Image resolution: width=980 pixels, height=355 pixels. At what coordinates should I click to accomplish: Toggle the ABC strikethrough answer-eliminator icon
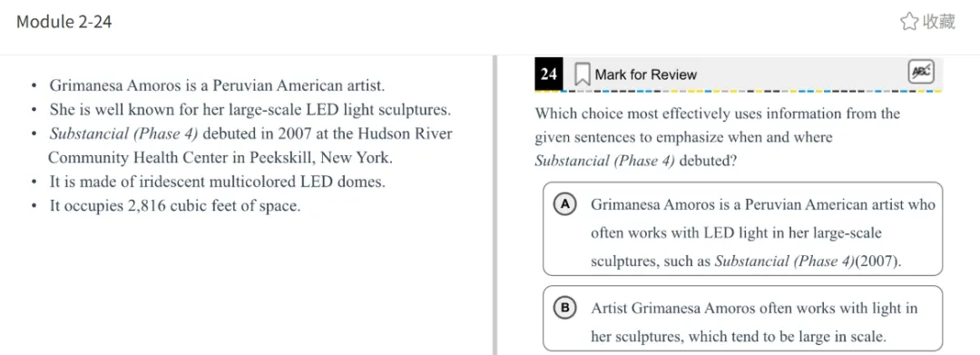(921, 73)
